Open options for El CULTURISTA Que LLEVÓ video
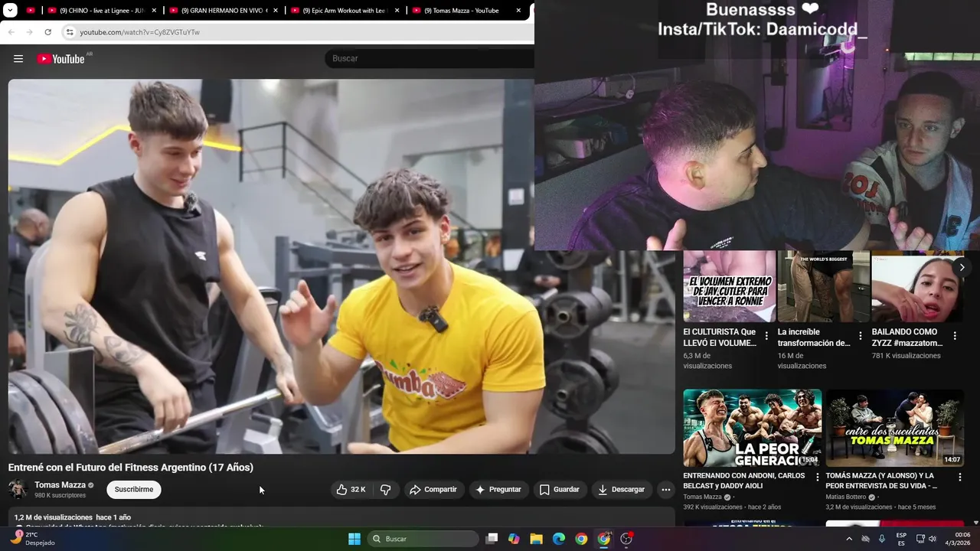The height and width of the screenshot is (551, 980). [766, 336]
